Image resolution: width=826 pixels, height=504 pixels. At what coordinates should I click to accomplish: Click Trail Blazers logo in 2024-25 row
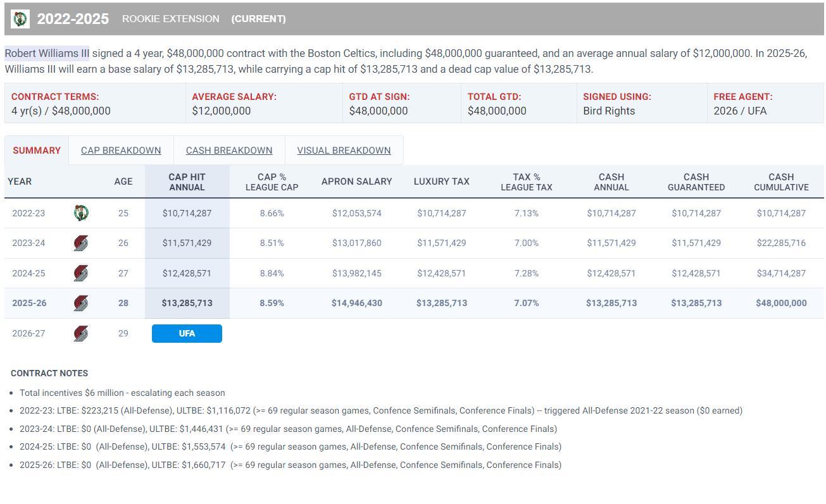80,273
